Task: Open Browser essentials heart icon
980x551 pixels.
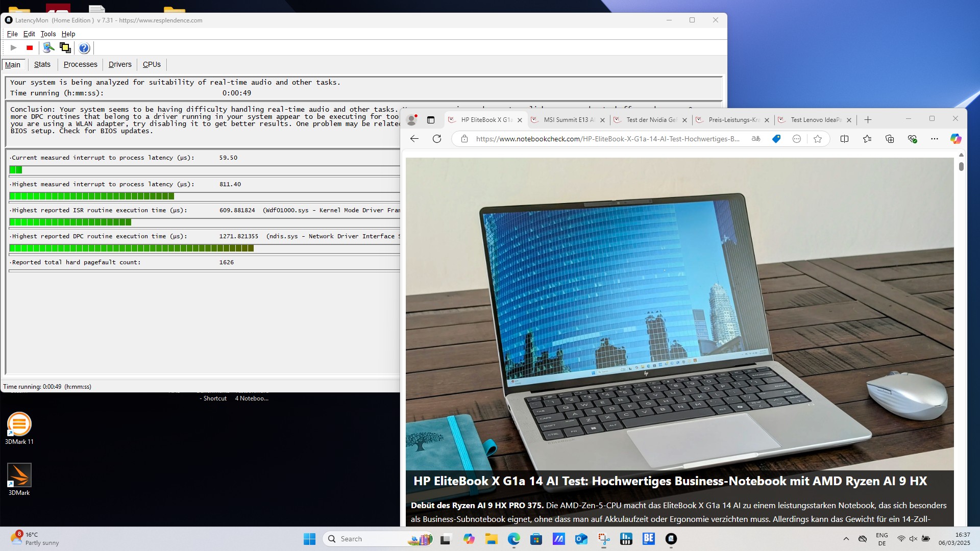Action: (x=912, y=139)
